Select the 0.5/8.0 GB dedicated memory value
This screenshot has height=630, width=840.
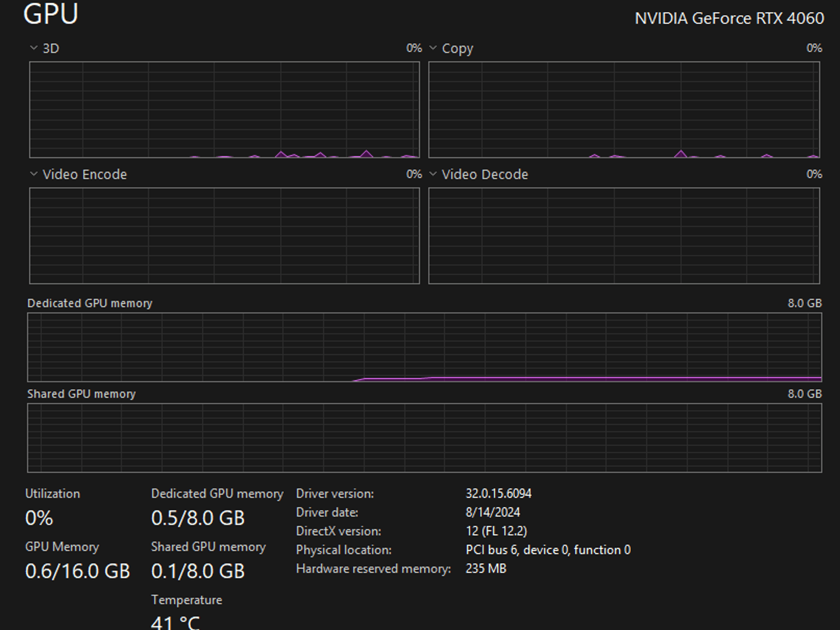point(198,518)
